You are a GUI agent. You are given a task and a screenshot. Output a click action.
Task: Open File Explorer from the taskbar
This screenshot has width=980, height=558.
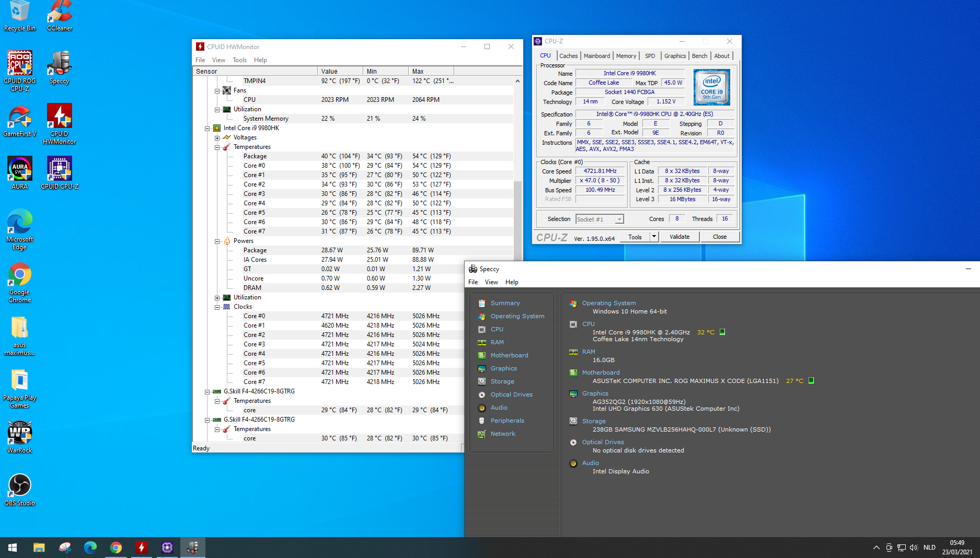pos(39,548)
